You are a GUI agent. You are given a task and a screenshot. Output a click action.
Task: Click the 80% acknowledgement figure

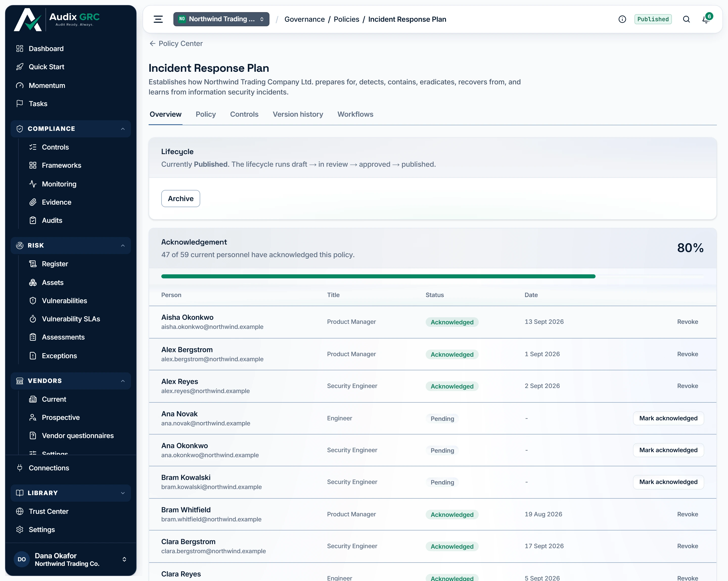click(690, 248)
